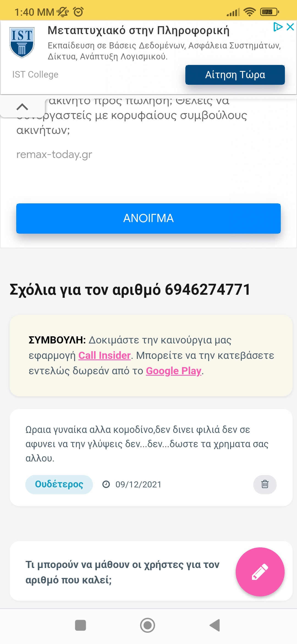Screen dimensions: 297x644
Task: Tap the "Αίτηση Τώρα" apply button
Action: pos(235,75)
